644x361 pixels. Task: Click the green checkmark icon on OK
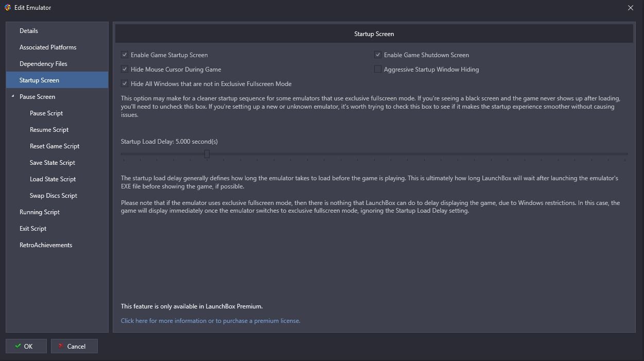18,346
